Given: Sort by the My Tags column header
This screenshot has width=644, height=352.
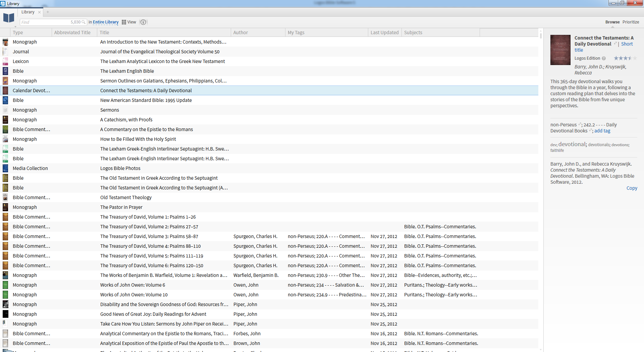Looking at the screenshot, I should 327,33.
